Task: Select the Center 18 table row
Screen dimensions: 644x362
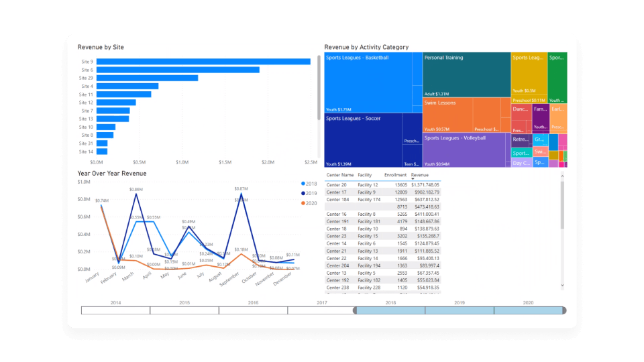Action: click(383, 229)
